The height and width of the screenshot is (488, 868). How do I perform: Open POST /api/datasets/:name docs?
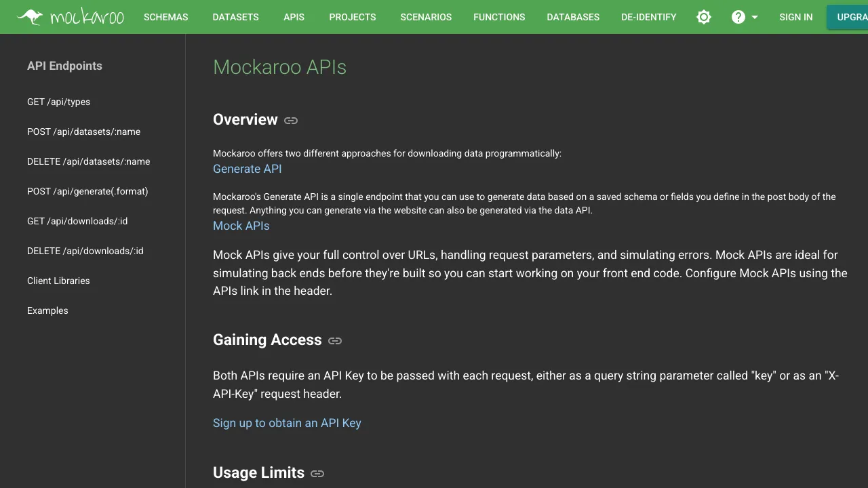pos(84,131)
